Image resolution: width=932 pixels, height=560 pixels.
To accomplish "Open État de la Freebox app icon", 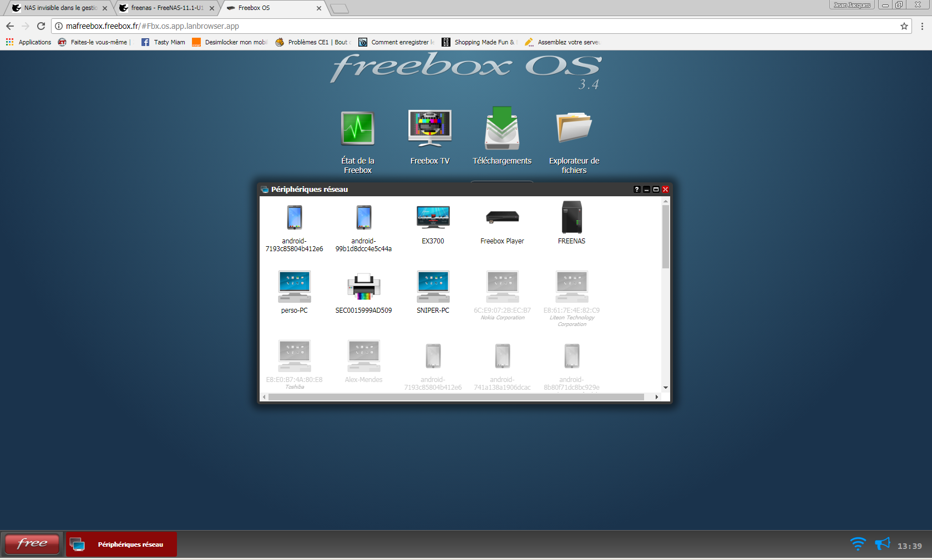I will [358, 129].
